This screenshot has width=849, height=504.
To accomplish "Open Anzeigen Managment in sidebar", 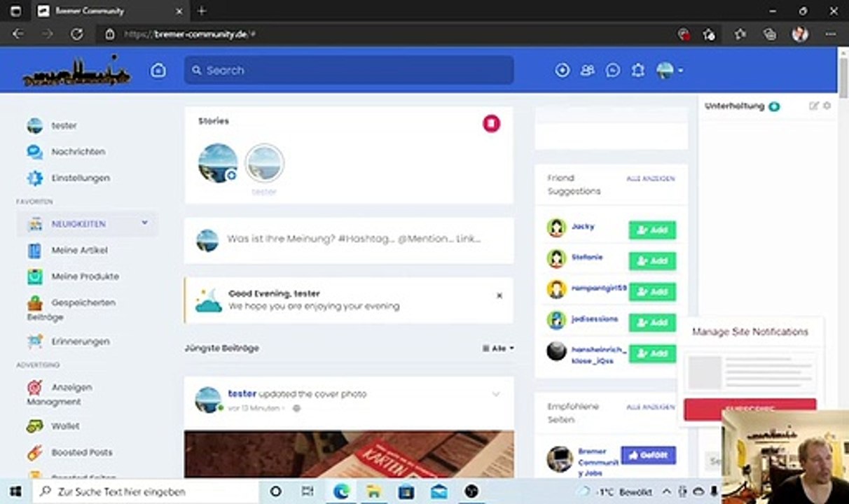I will 60,394.
